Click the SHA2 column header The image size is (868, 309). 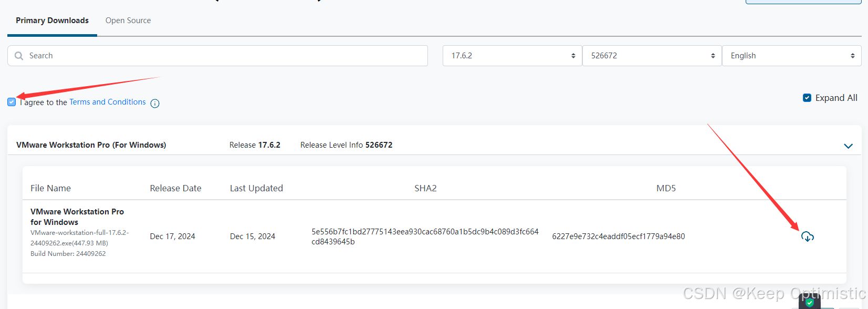point(425,188)
